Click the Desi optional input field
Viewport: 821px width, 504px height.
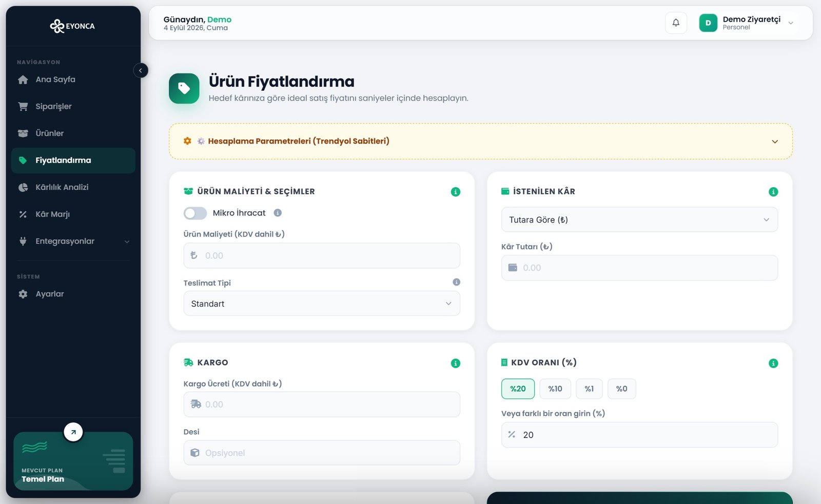(x=322, y=453)
